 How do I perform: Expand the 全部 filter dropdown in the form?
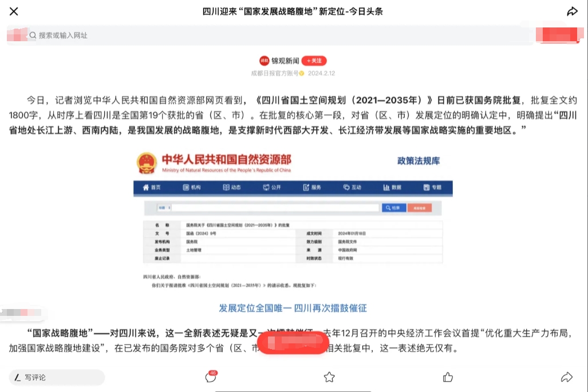tap(164, 208)
